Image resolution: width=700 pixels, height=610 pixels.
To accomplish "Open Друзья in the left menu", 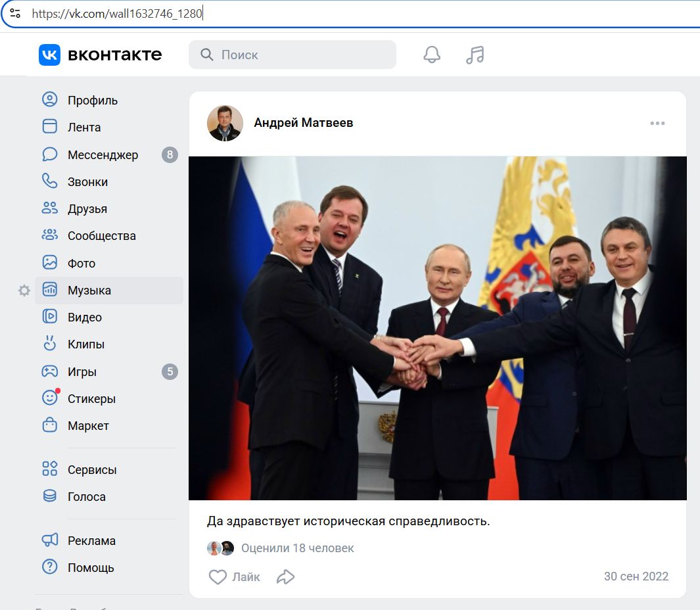I will click(87, 209).
